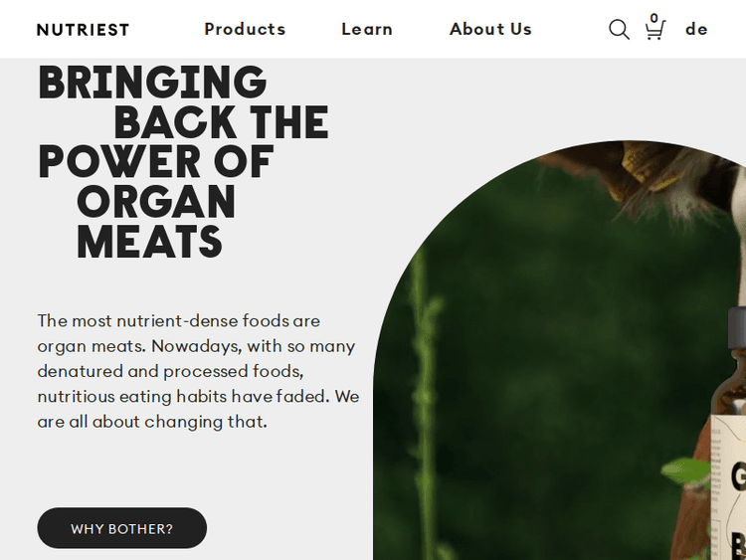Image resolution: width=746 pixels, height=560 pixels.
Task: Click the nutrient-dense foods paragraph
Action: [x=198, y=371]
